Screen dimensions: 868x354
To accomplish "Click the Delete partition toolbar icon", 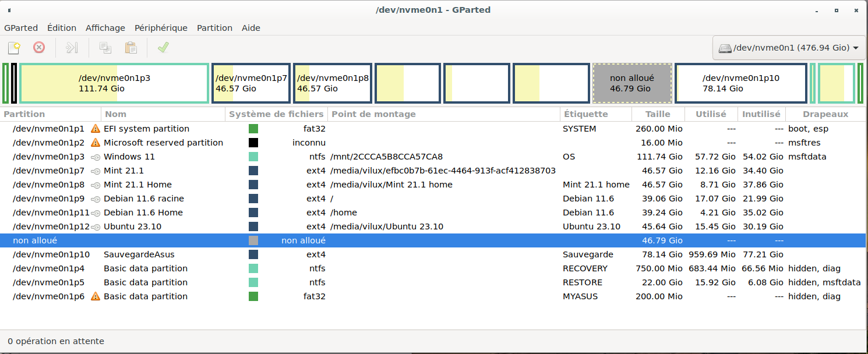I will [39, 48].
